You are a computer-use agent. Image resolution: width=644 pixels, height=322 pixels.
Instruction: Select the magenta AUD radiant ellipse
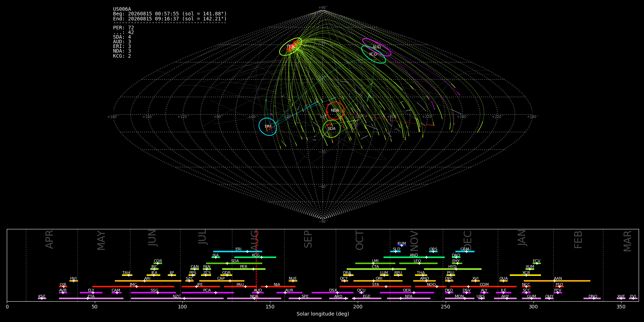point(376,47)
